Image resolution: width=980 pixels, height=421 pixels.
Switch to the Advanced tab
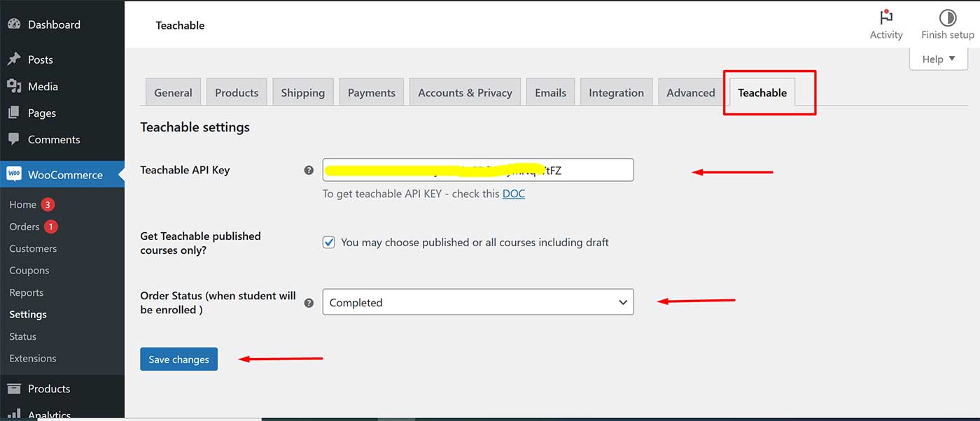(690, 92)
